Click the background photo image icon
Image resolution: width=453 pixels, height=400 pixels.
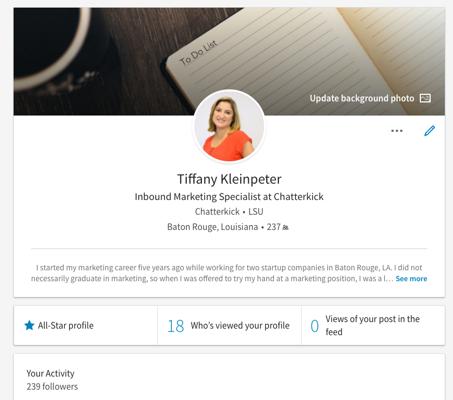[425, 98]
